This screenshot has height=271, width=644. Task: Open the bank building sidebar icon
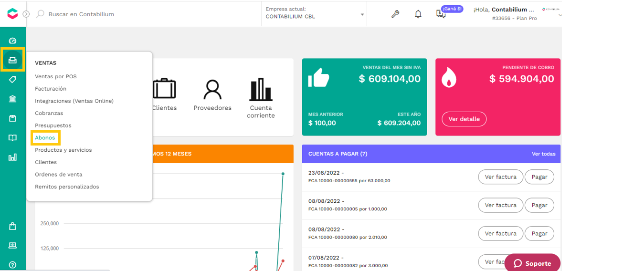click(x=13, y=99)
